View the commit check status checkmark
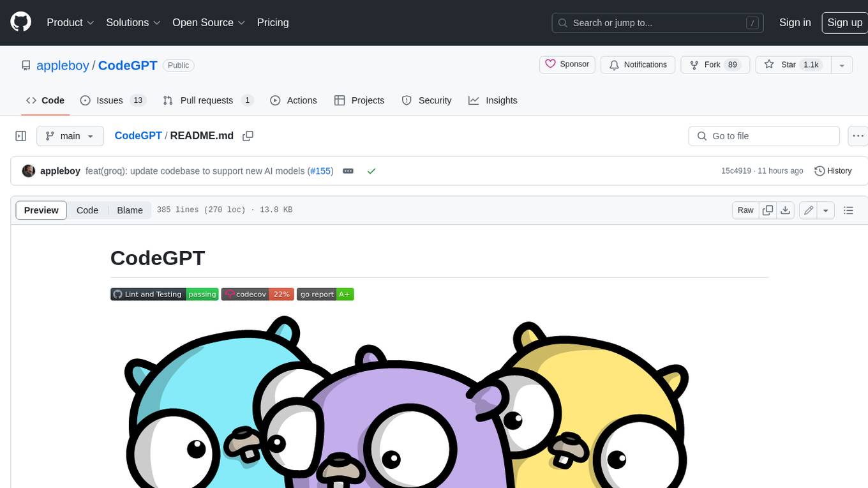This screenshot has height=488, width=868. click(x=371, y=171)
